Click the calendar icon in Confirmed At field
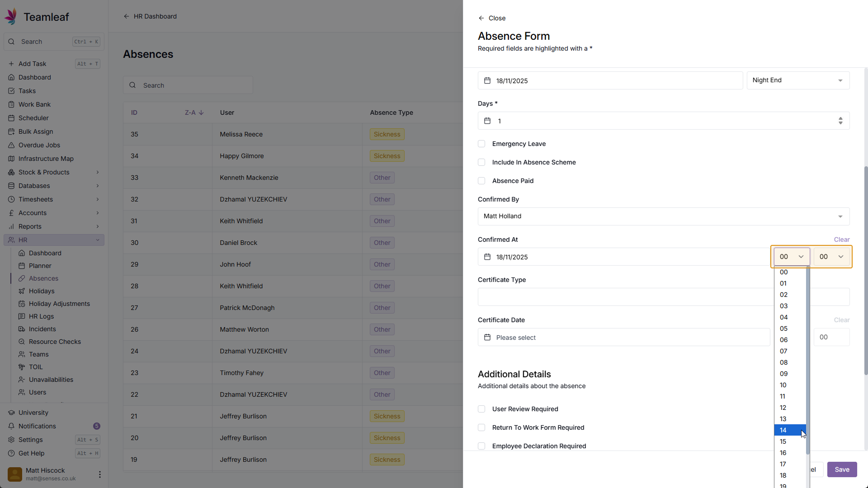The height and width of the screenshot is (488, 868). tap(487, 257)
